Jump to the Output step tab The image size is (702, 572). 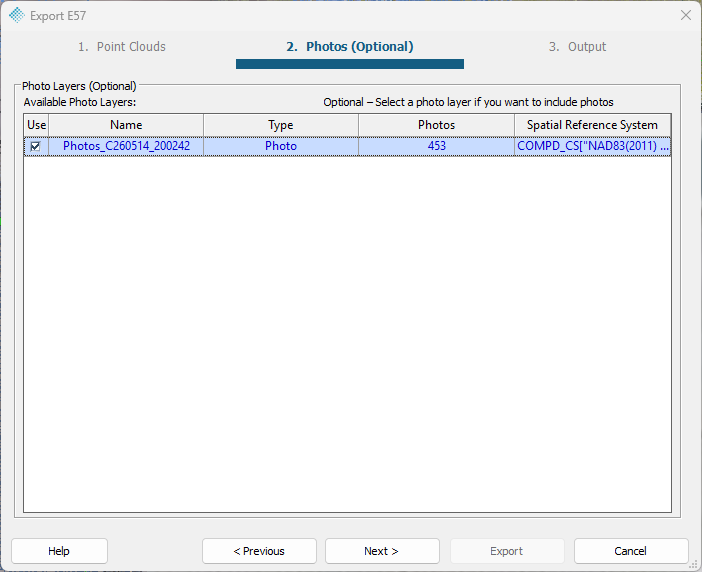coord(578,47)
